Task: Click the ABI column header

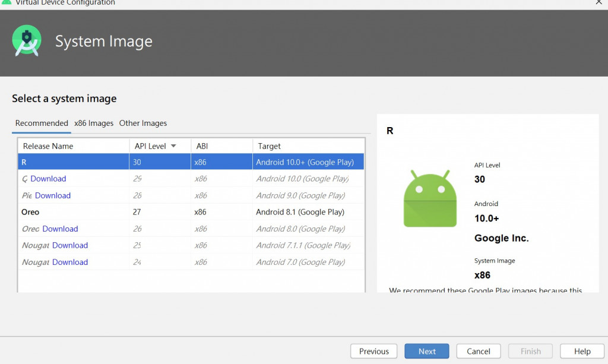Action: click(x=222, y=146)
